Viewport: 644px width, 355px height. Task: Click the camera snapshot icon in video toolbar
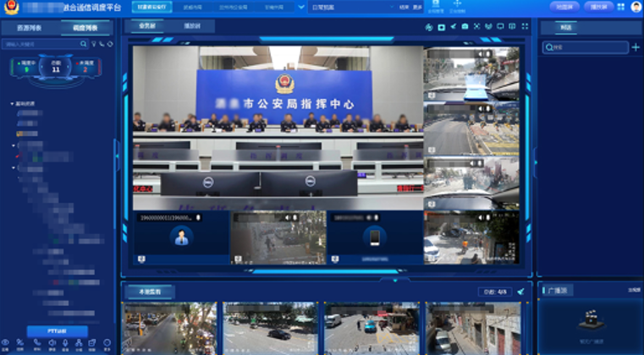coord(465,27)
